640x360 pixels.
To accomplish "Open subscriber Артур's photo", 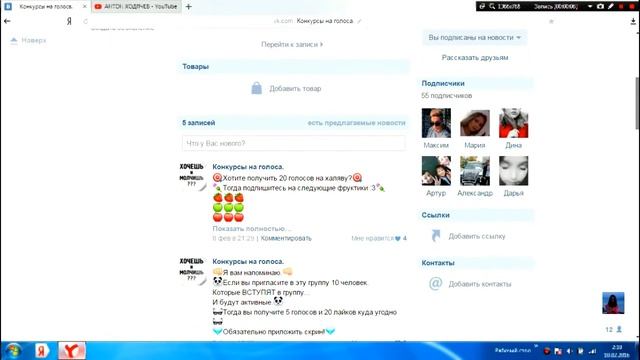I will pos(436,171).
